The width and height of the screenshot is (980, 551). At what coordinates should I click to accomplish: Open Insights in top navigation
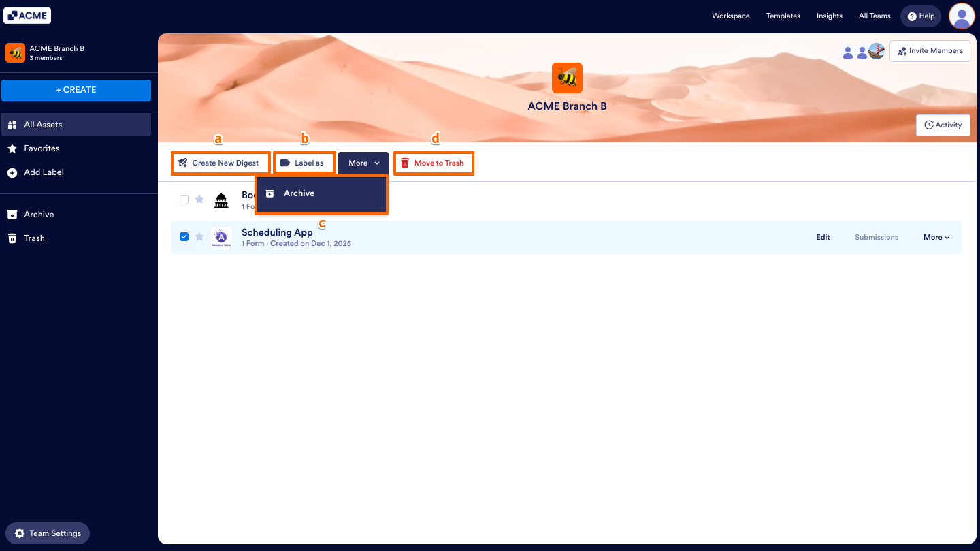pos(830,16)
